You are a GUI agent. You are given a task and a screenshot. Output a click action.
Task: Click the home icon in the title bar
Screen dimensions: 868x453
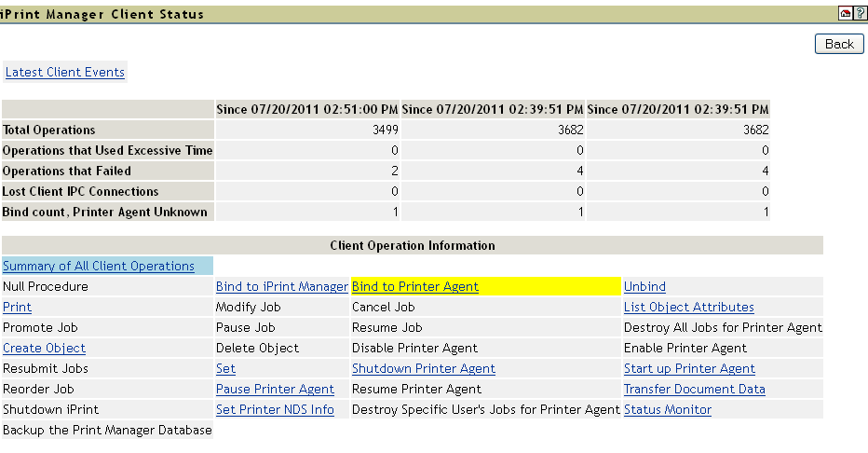[x=845, y=14]
